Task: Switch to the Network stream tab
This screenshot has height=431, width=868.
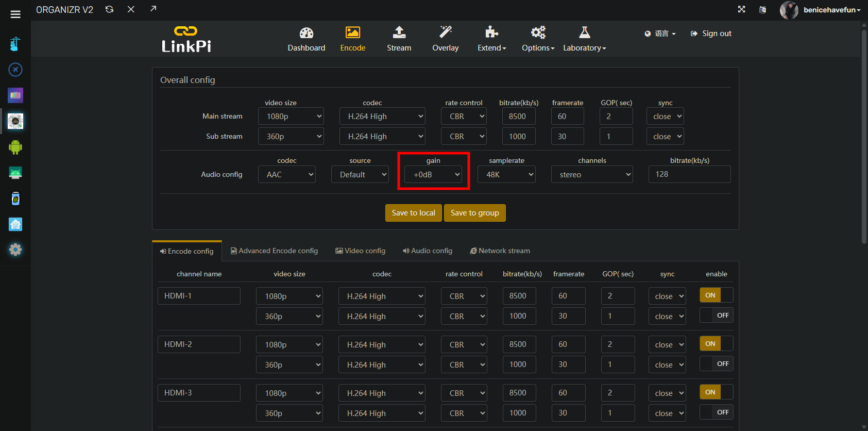Action: tap(500, 251)
